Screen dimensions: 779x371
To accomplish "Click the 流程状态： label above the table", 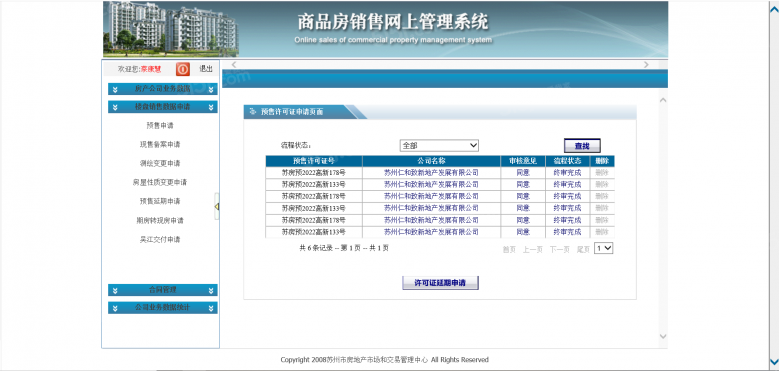I will (296, 146).
